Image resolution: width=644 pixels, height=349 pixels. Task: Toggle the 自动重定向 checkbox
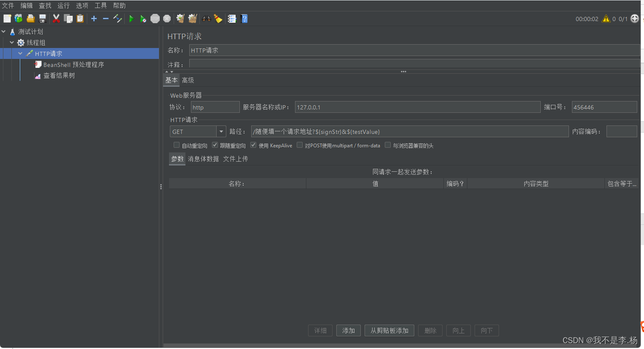point(177,145)
